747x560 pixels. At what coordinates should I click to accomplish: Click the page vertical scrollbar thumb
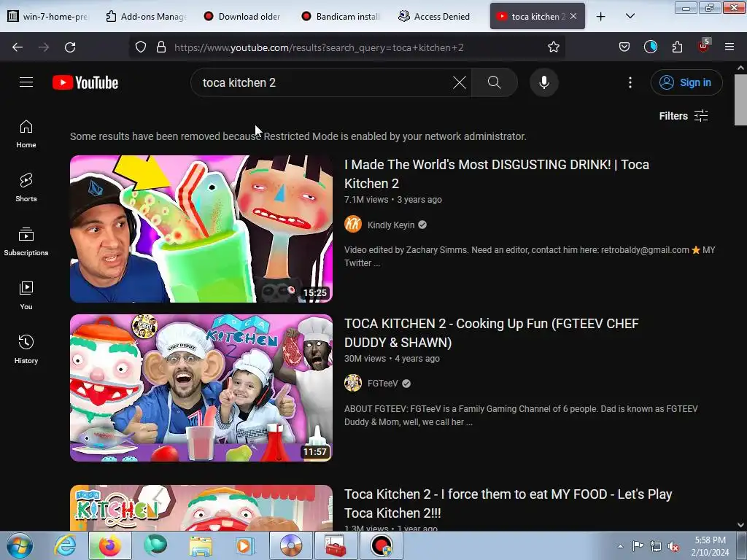tap(740, 100)
